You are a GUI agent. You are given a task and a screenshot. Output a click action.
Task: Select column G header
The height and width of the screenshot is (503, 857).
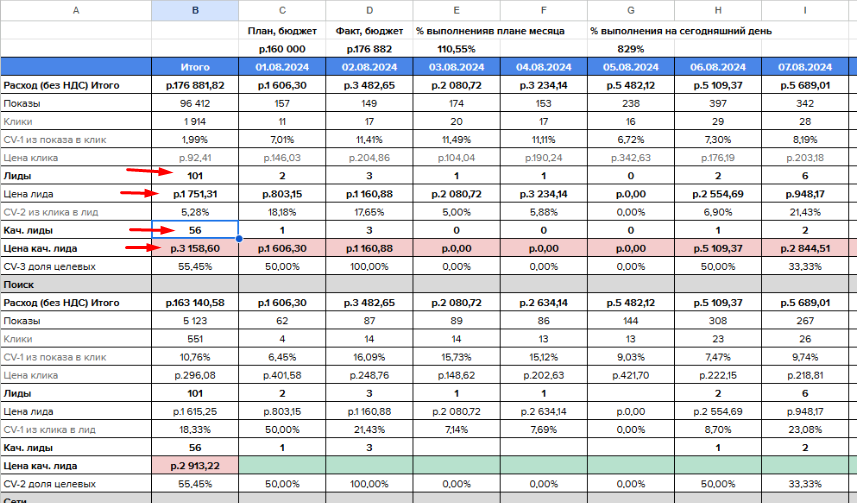(631, 10)
